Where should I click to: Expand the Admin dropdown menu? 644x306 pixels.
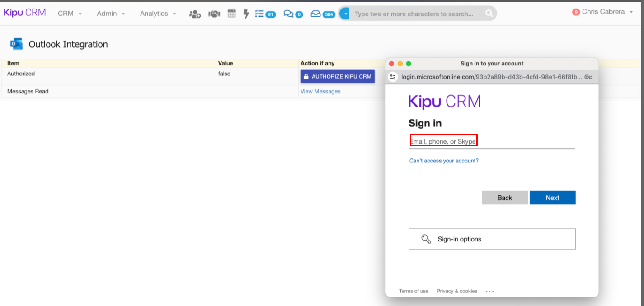click(x=111, y=14)
